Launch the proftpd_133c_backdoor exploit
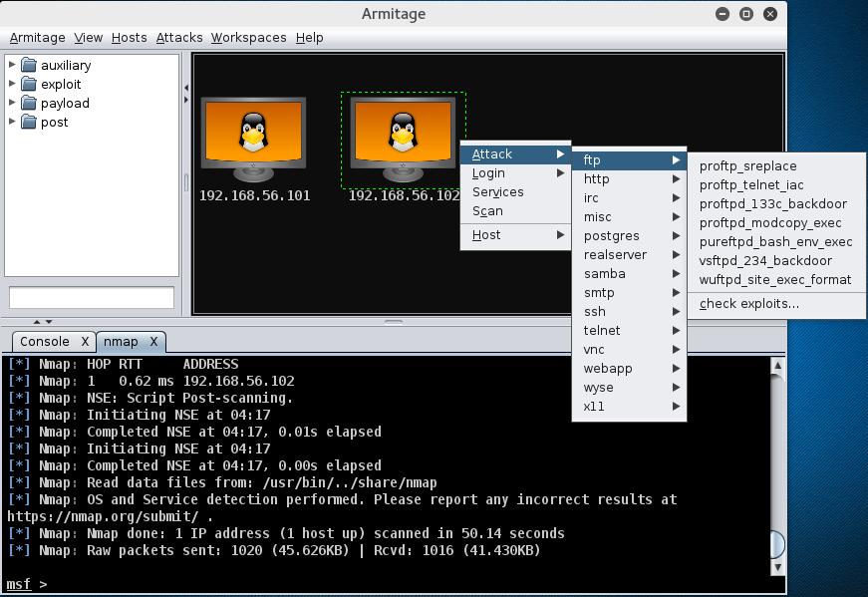 coord(776,203)
